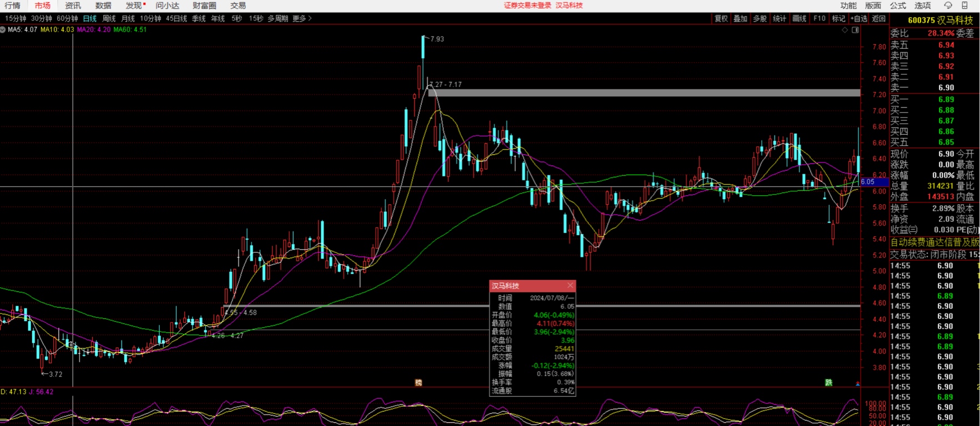The image size is (980, 426).
Task: Open the 资讯 tab
Action: (73, 6)
